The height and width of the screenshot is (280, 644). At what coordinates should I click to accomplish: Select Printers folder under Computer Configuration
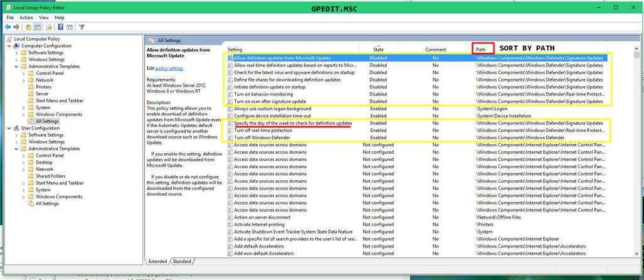tap(43, 87)
